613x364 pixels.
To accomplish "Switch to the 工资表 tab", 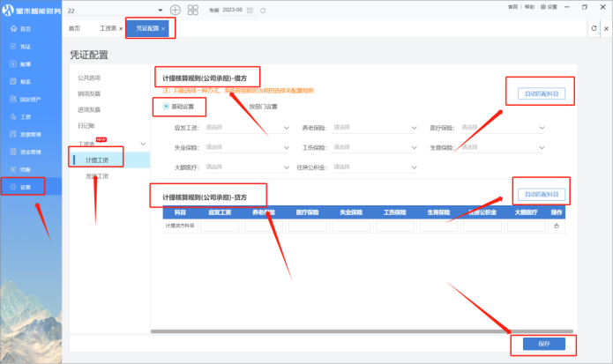I will pyautogui.click(x=110, y=29).
